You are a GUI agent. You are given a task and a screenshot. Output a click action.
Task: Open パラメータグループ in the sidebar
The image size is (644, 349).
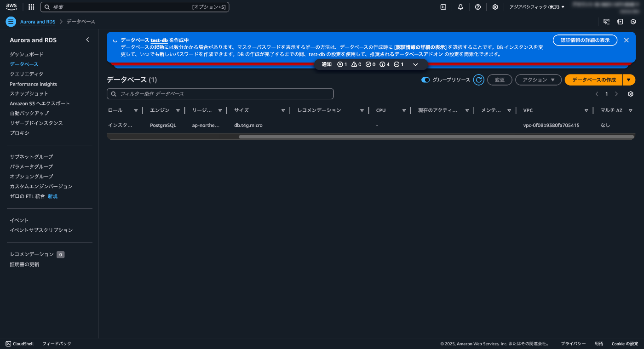[31, 166]
